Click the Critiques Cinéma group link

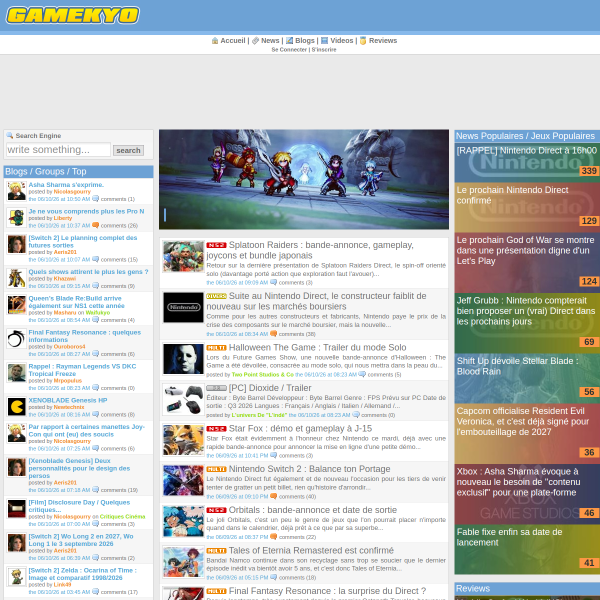(x=122, y=517)
